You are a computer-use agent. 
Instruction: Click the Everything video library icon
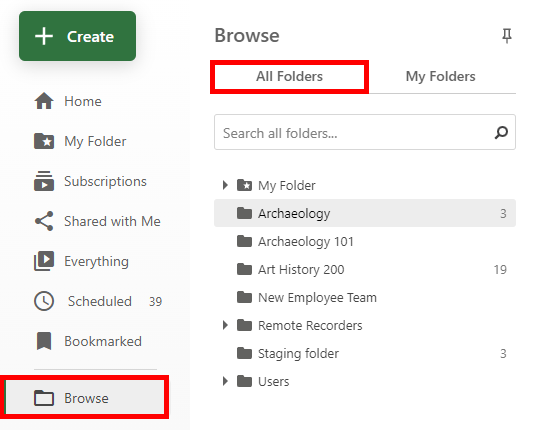pos(44,261)
